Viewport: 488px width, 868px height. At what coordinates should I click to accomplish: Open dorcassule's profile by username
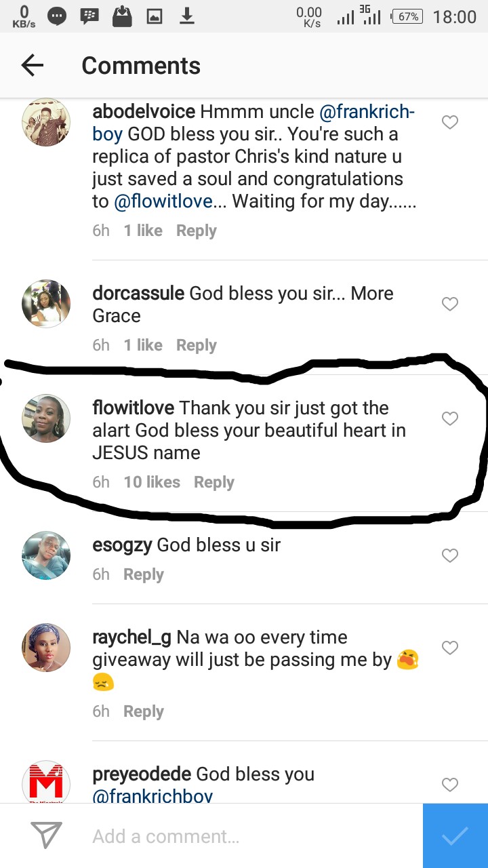coord(138,294)
